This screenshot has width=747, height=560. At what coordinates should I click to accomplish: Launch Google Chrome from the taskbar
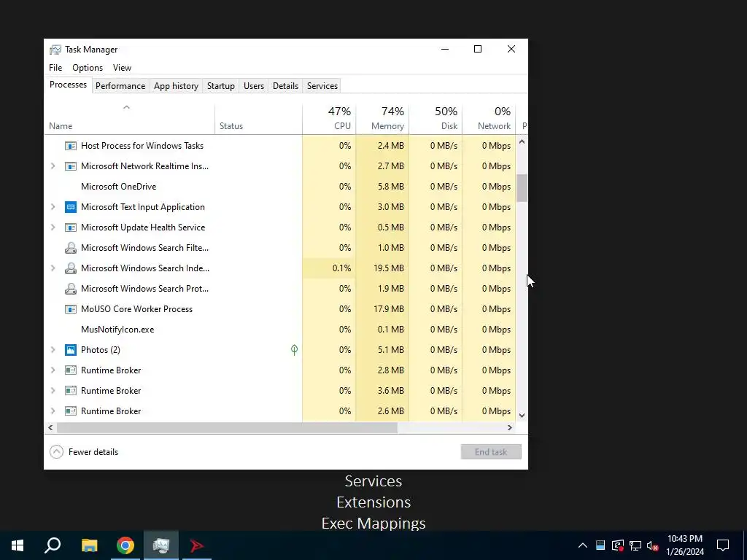[125, 545]
